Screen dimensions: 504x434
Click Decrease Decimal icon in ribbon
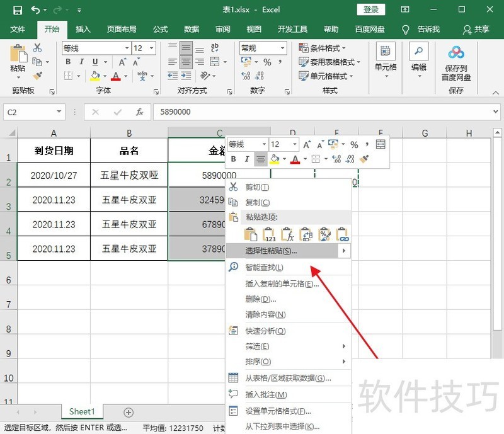click(260, 76)
